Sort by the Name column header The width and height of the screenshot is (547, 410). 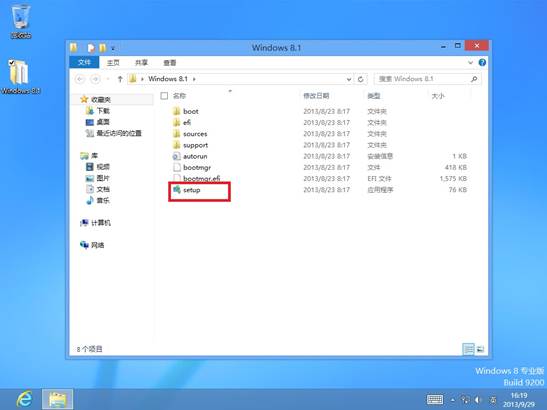click(179, 96)
